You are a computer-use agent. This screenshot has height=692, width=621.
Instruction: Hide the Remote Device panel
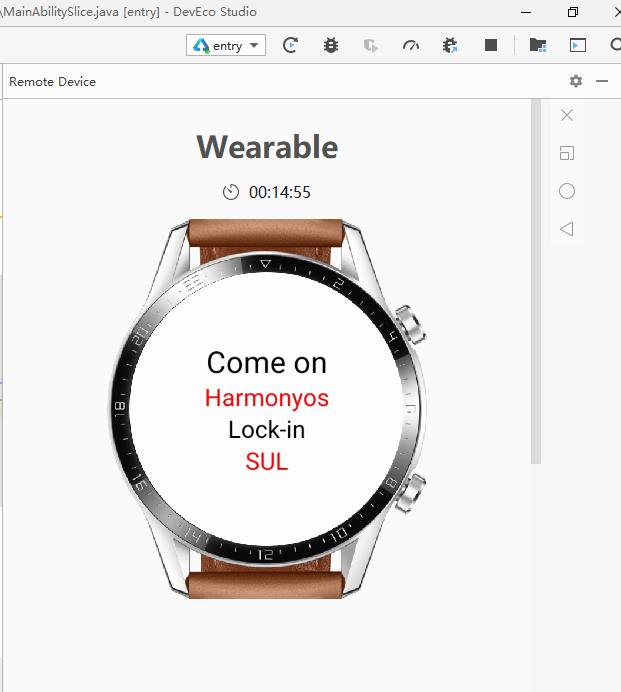(x=602, y=81)
